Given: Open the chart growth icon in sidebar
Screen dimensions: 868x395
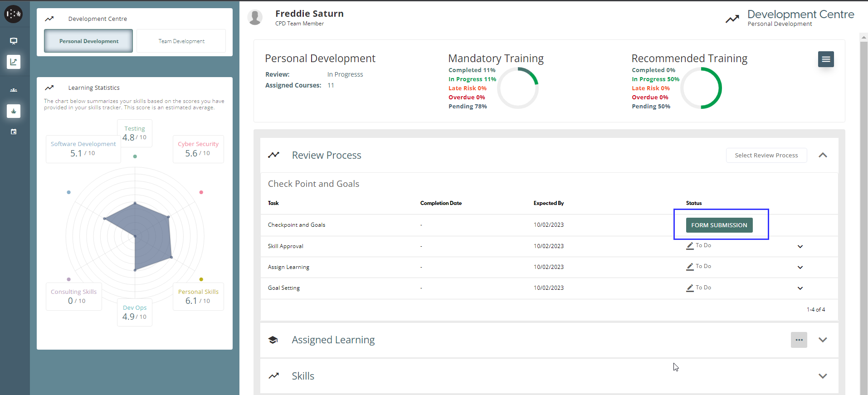Looking at the screenshot, I should coord(14,62).
